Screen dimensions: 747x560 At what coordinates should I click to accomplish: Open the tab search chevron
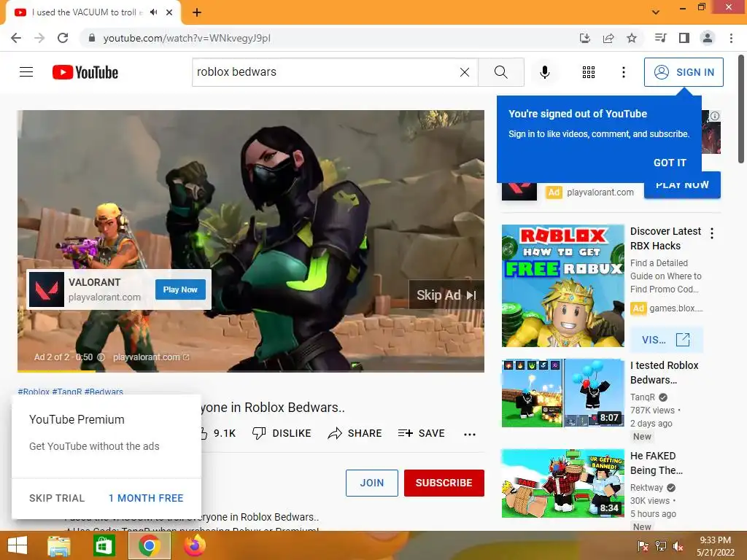click(x=656, y=12)
